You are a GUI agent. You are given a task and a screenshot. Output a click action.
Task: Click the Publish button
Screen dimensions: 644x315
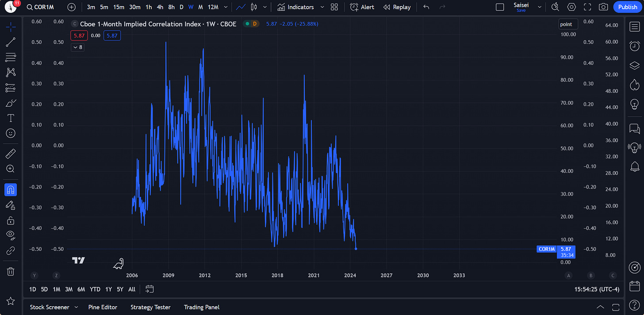[628, 7]
